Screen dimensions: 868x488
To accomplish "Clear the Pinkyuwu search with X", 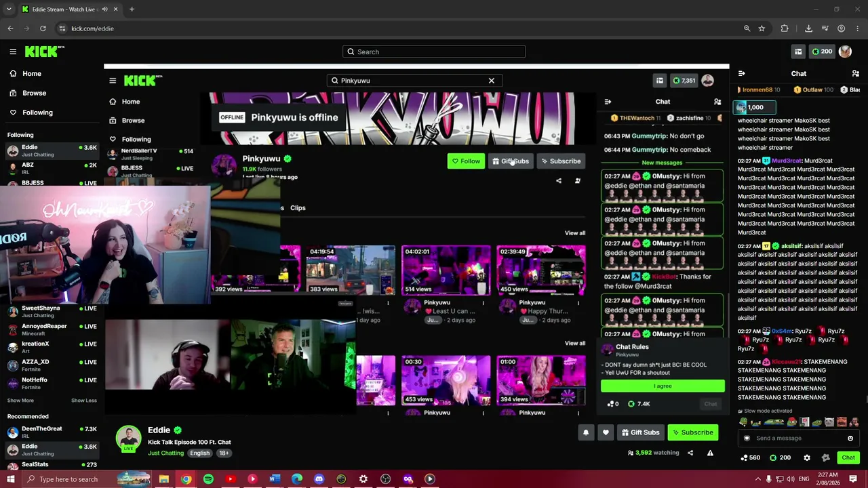I will coord(492,81).
